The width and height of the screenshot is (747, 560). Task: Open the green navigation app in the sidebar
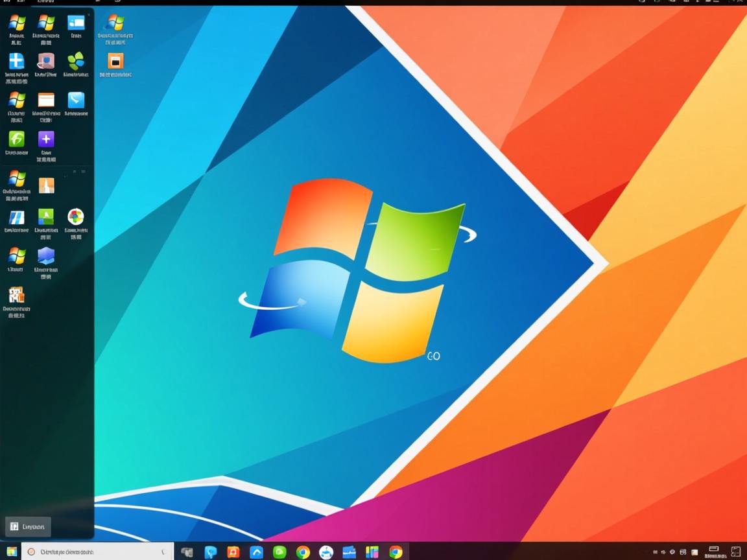click(16, 139)
